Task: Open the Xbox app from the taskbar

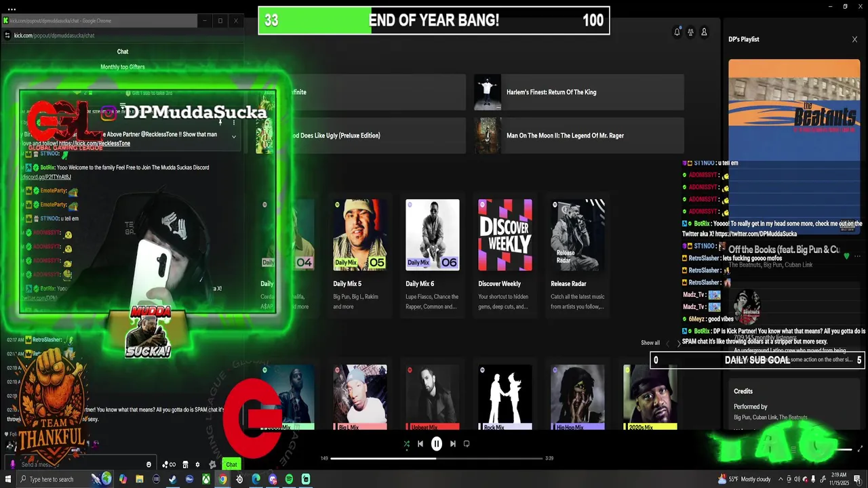Action: pos(206,479)
